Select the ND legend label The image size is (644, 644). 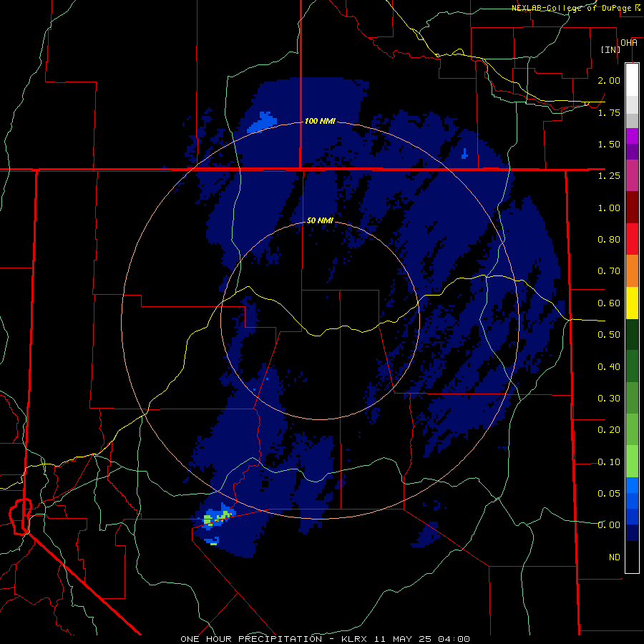[615, 557]
